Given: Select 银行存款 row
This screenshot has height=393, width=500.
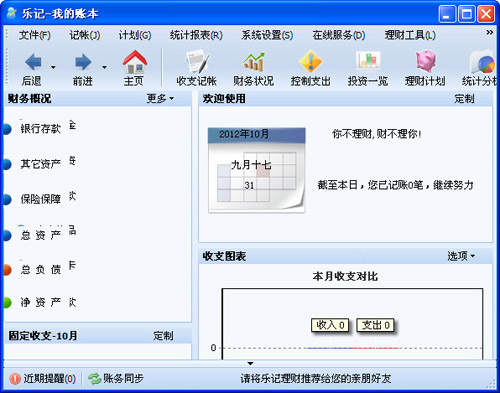Looking at the screenshot, I should [x=41, y=129].
